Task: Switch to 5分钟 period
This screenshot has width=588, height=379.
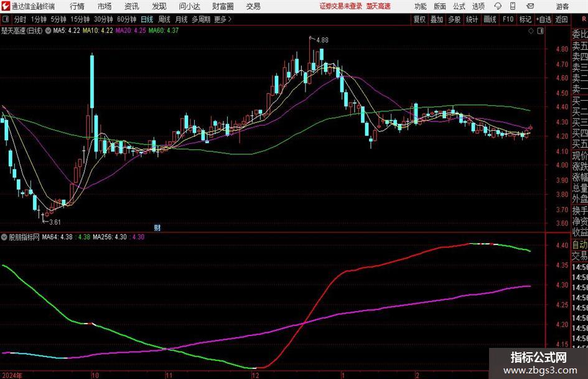Action: (x=58, y=19)
